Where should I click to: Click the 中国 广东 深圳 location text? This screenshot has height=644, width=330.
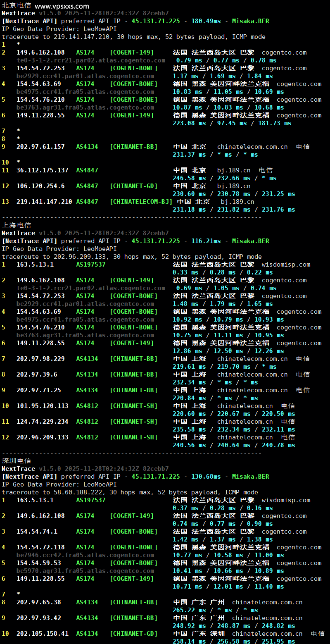pos(199,634)
